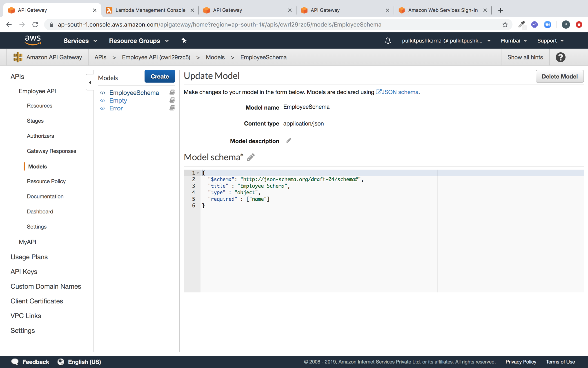
Task: Click the Delete Model button
Action: pyautogui.click(x=559, y=77)
